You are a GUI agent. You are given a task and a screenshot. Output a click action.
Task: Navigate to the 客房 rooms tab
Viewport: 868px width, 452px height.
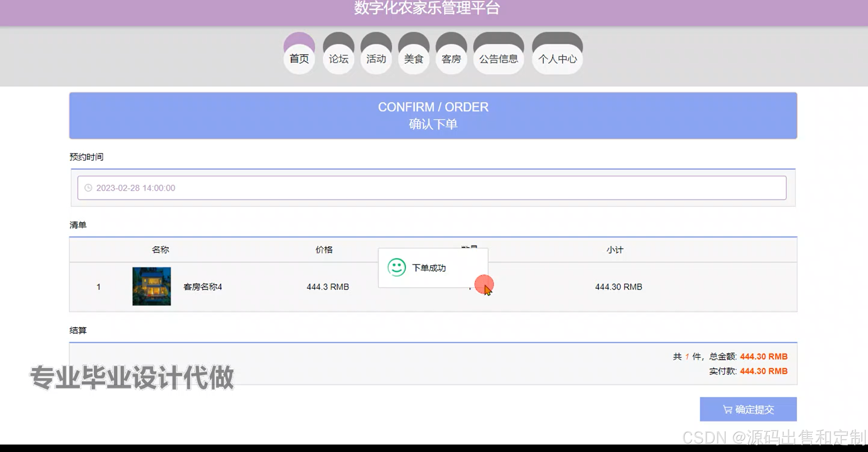point(451,59)
